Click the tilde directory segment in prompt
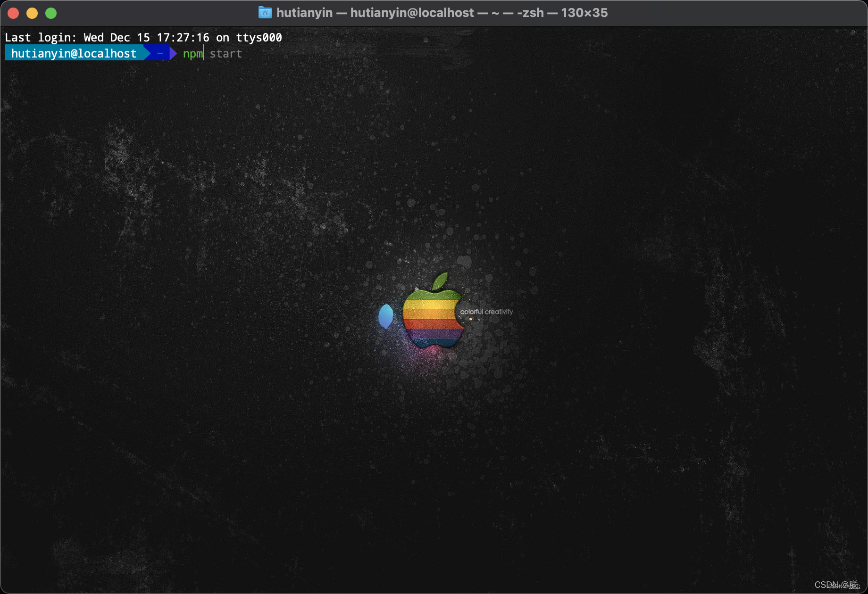868x594 pixels. click(160, 54)
